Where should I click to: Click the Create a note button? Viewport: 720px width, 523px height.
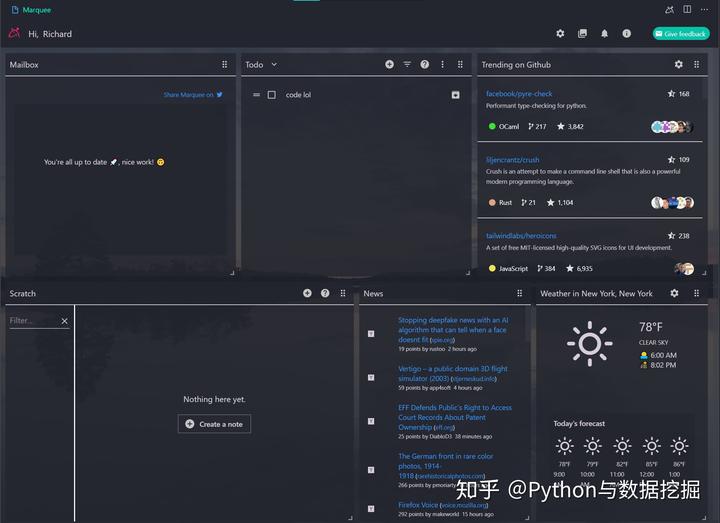point(214,424)
